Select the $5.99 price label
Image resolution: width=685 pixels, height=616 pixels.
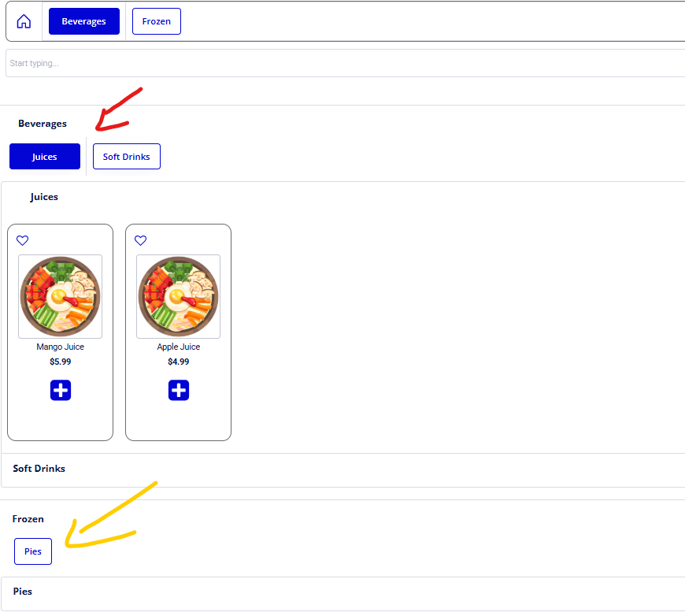[61, 362]
